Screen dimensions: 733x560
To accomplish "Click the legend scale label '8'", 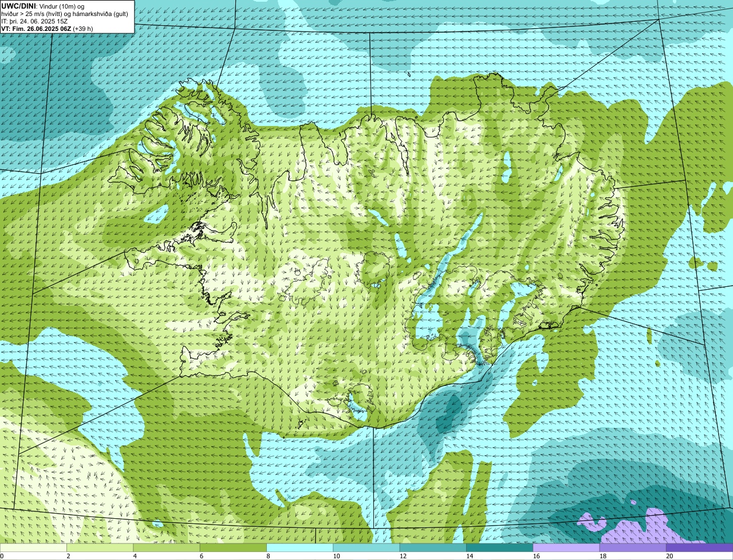I will click(x=268, y=556).
